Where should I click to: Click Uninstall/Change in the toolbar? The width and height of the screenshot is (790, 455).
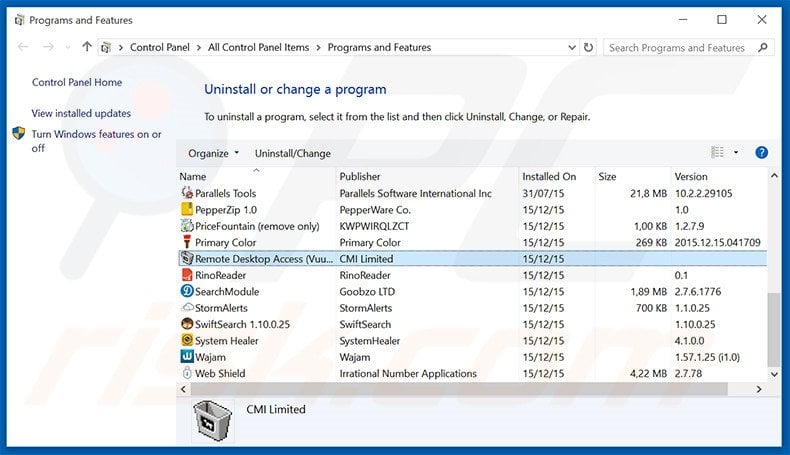pyautogui.click(x=293, y=153)
